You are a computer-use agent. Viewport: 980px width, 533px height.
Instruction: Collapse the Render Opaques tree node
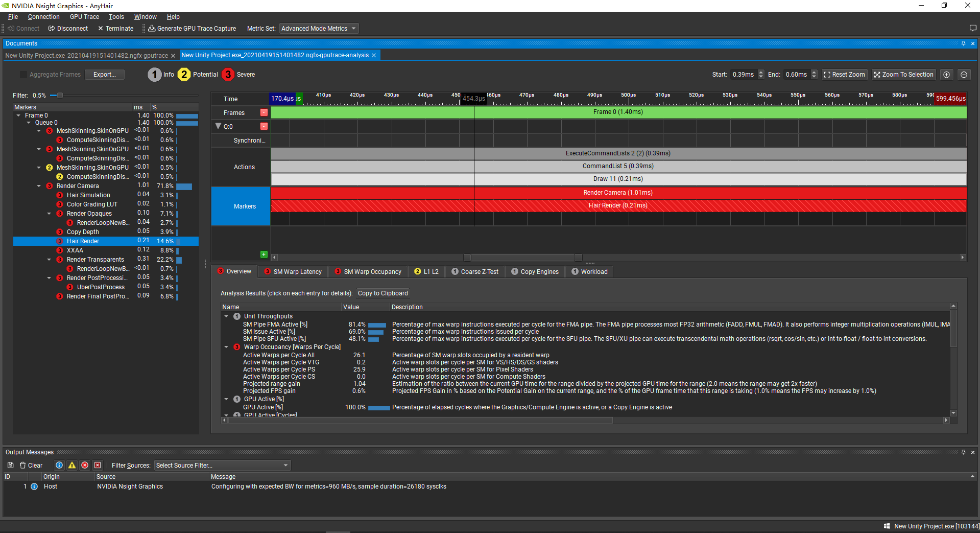pyautogui.click(x=49, y=214)
